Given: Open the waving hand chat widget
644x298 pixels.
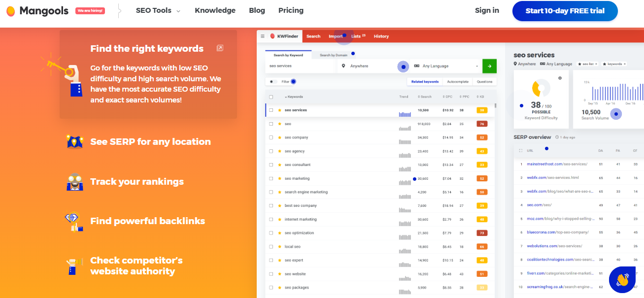Looking at the screenshot, I should click(x=622, y=280).
